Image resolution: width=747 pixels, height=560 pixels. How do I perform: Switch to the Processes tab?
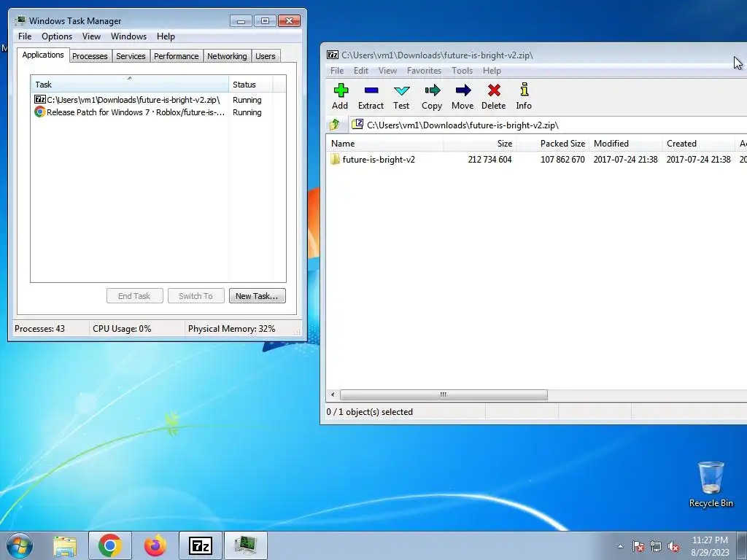[x=90, y=56]
